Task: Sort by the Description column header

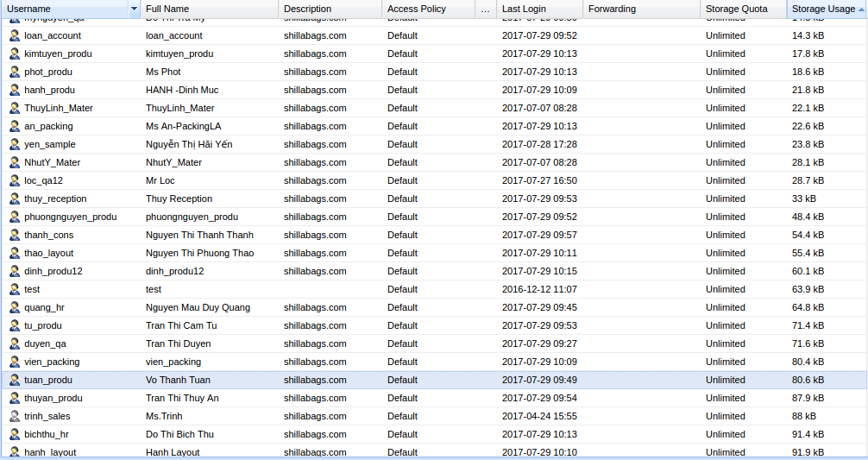Action: (x=330, y=9)
